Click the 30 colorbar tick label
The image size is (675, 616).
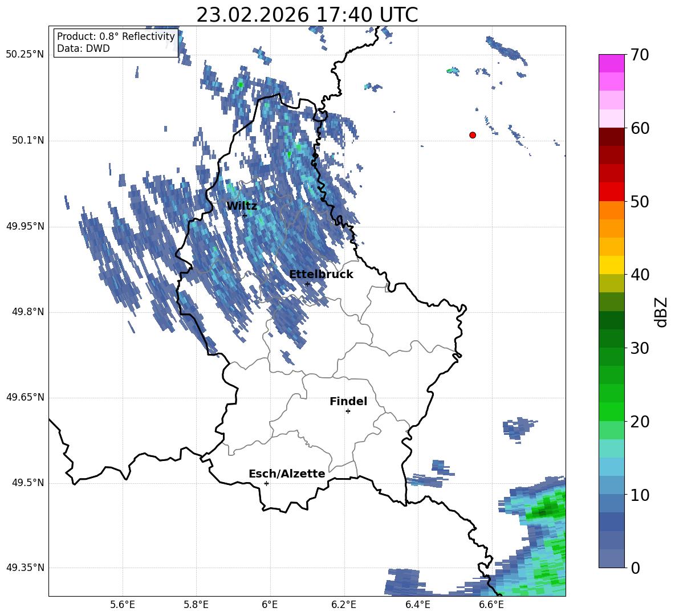tap(640, 348)
